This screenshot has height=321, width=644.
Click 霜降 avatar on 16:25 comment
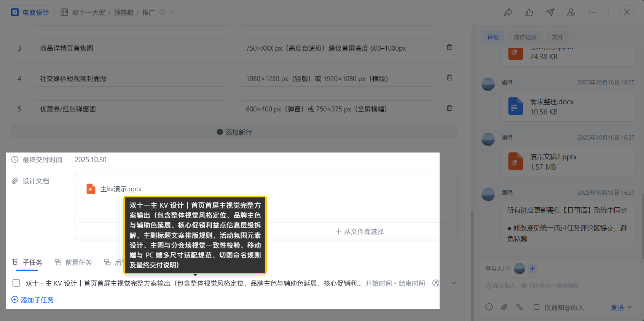(488, 84)
